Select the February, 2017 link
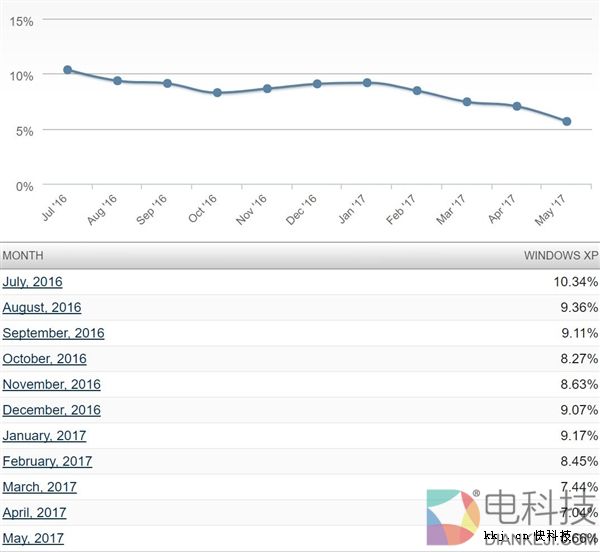This screenshot has width=600, height=552. click(x=47, y=461)
